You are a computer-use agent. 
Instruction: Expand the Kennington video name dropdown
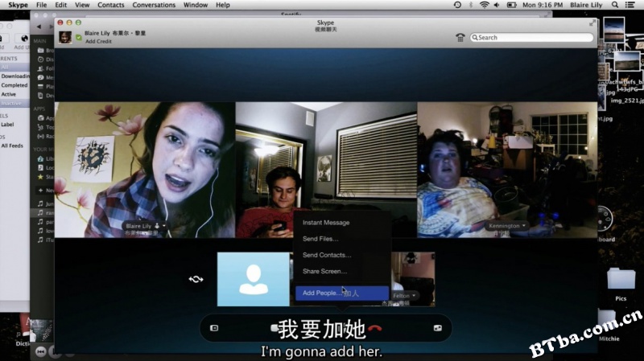524,226
